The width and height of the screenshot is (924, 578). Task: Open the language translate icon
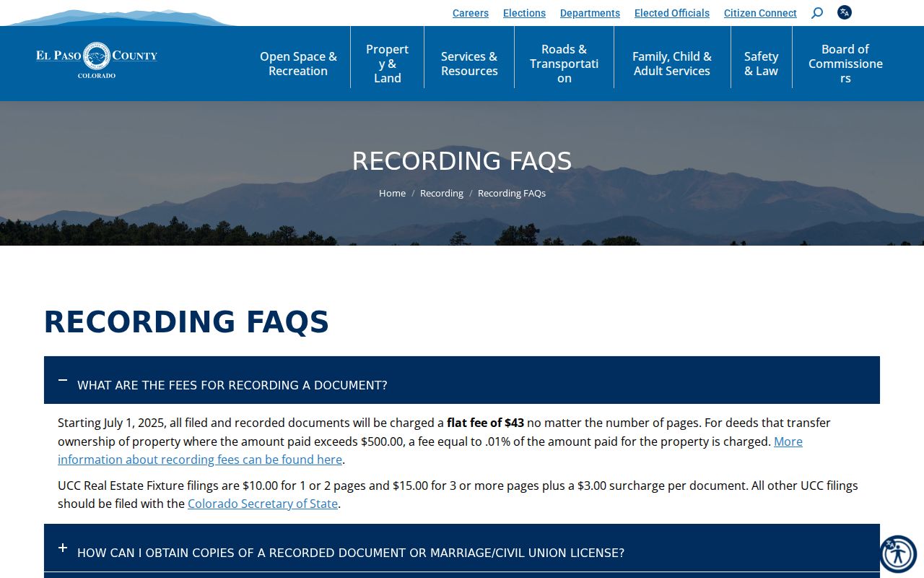pyautogui.click(x=845, y=12)
